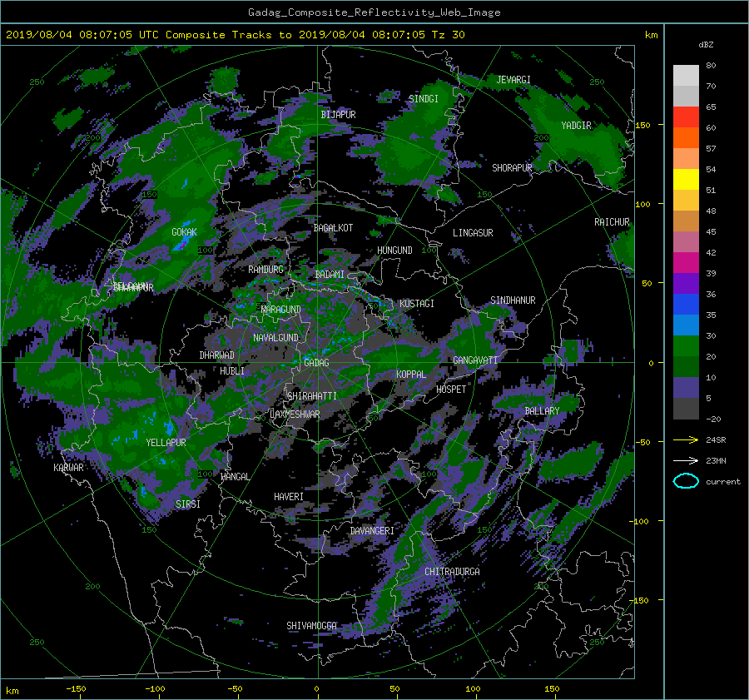Select the dark gray -20 dBZ swatch
Viewport: 749px width, 700px height.
[x=686, y=409]
